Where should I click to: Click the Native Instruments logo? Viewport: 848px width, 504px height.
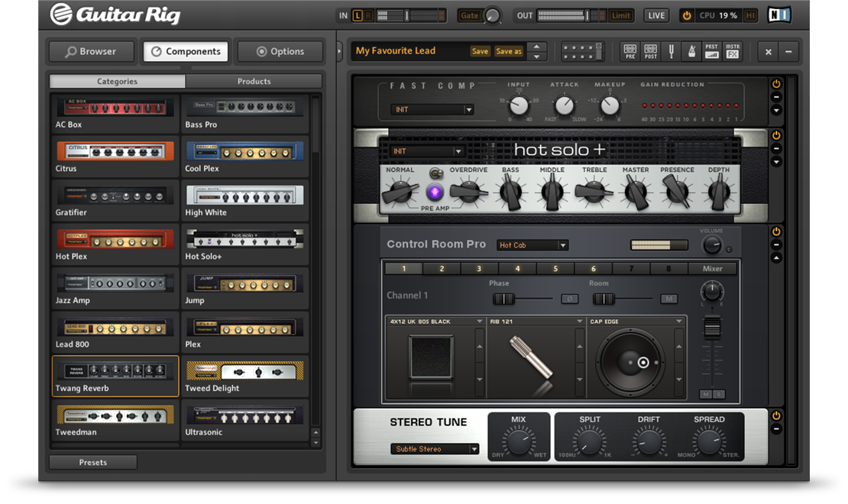coord(779,14)
